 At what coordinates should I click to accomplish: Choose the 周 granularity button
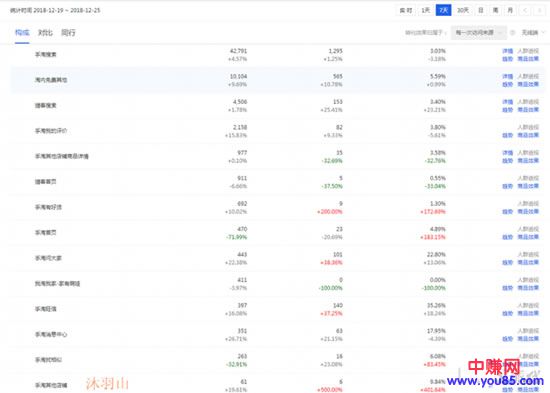pos(495,11)
